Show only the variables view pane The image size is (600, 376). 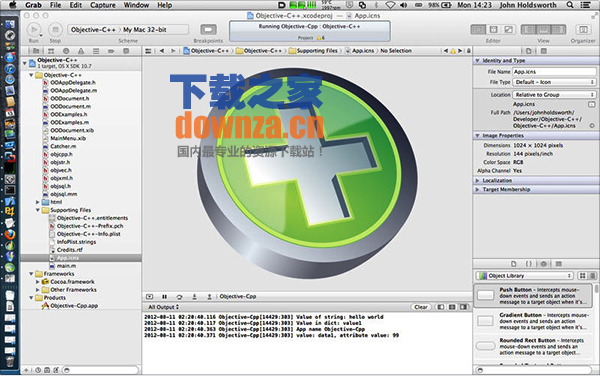[441, 307]
